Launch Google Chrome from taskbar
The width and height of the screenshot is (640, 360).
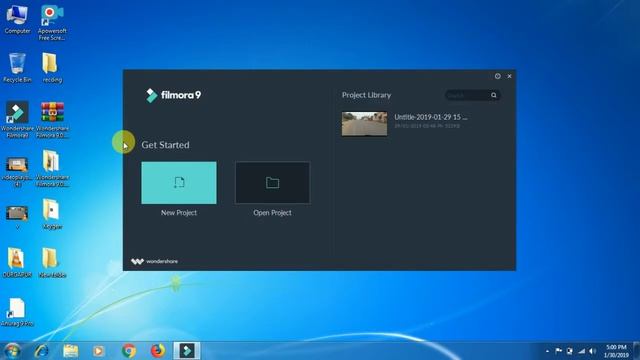click(129, 351)
